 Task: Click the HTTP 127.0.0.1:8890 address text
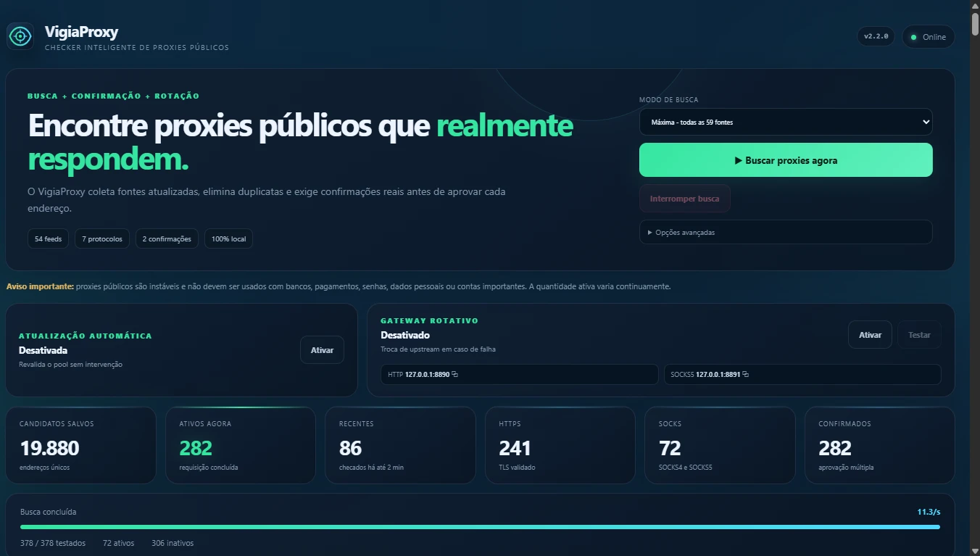tap(419, 375)
